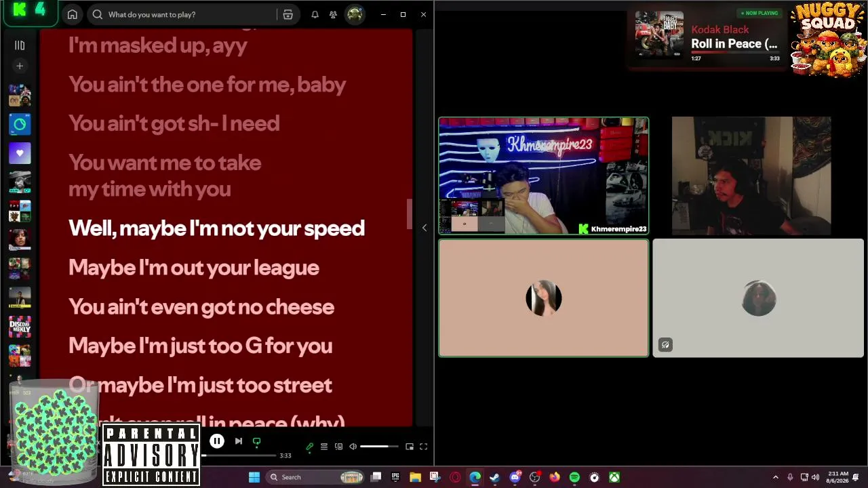The height and width of the screenshot is (488, 868).
Task: Expand Your Library sidebar
Action: pos(20,45)
